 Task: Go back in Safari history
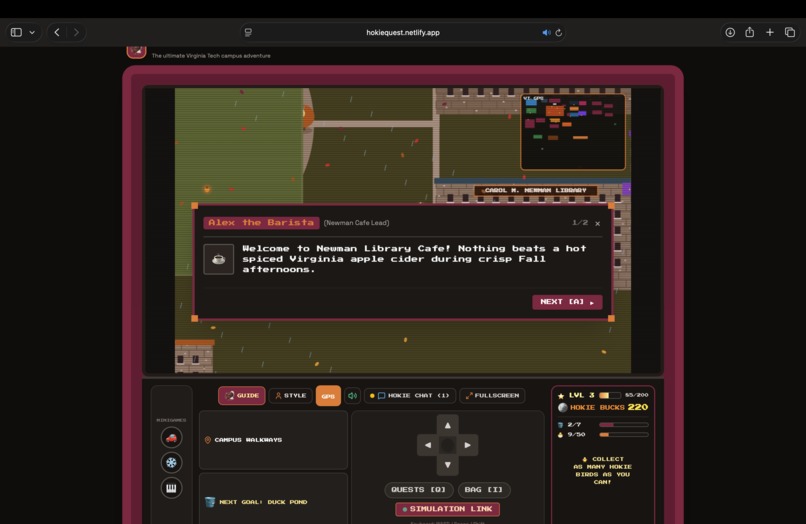pyautogui.click(x=57, y=32)
